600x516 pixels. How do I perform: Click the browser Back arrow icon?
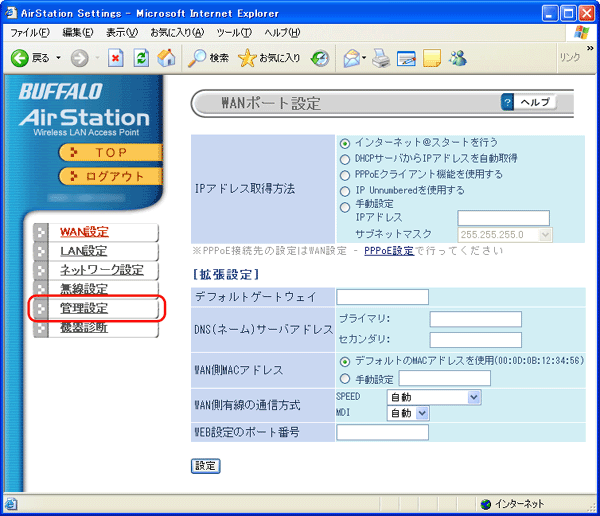pos(19,58)
